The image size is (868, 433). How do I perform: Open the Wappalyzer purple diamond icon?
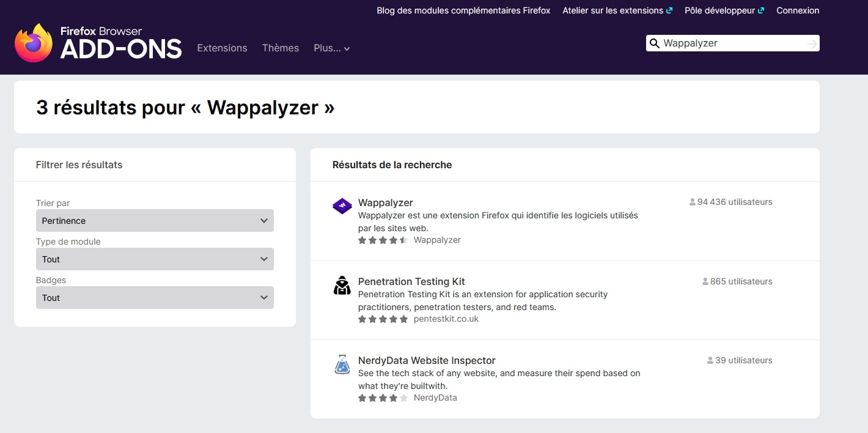[342, 206]
